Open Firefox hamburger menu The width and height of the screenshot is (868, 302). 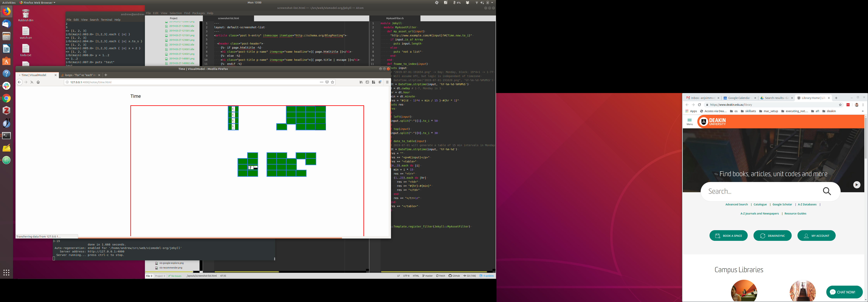(387, 82)
